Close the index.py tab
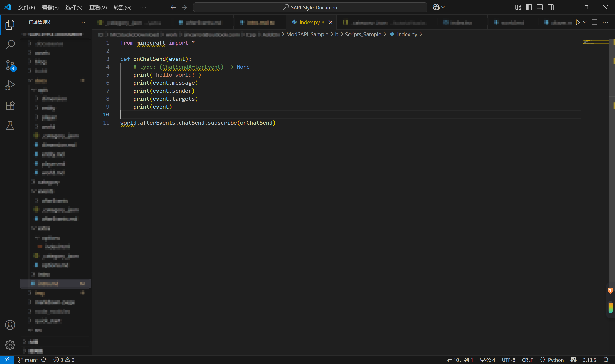 point(330,22)
